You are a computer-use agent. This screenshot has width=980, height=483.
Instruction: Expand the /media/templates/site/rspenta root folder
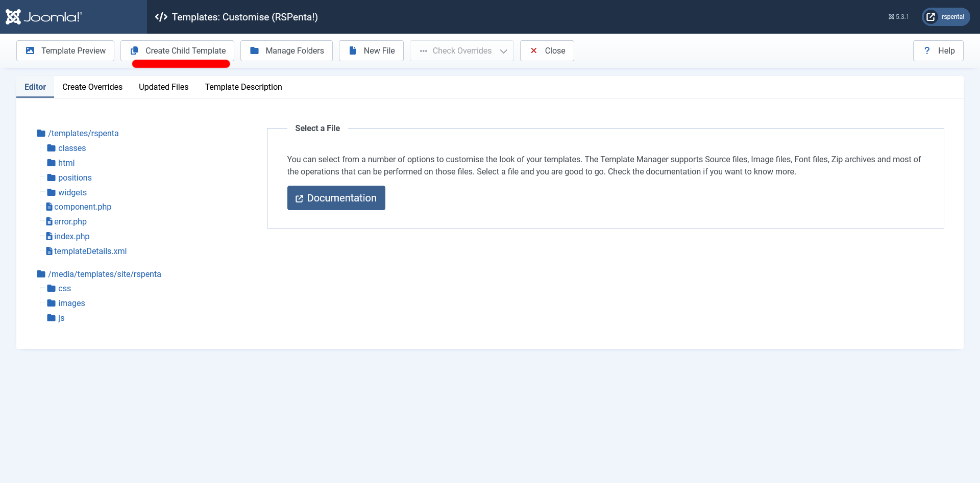[104, 274]
